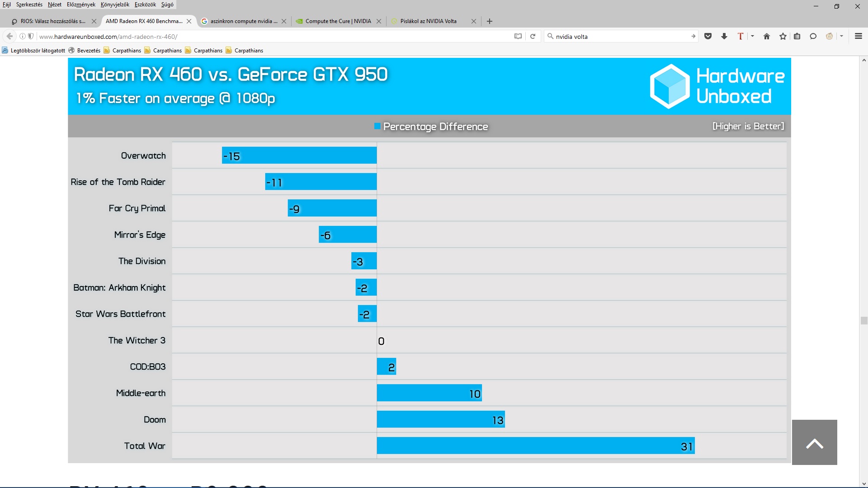This screenshot has width=868, height=488.
Task: Click the Overwatch bar showing -15
Action: [x=299, y=155]
